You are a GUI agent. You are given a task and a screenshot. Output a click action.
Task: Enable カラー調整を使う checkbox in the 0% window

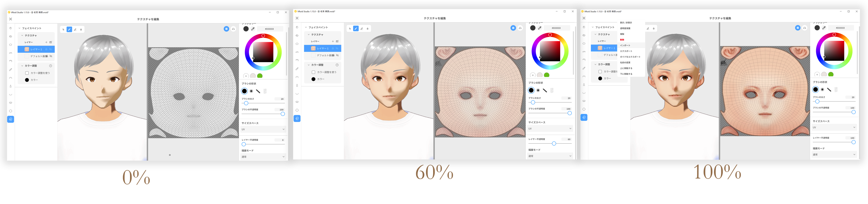coord(27,73)
